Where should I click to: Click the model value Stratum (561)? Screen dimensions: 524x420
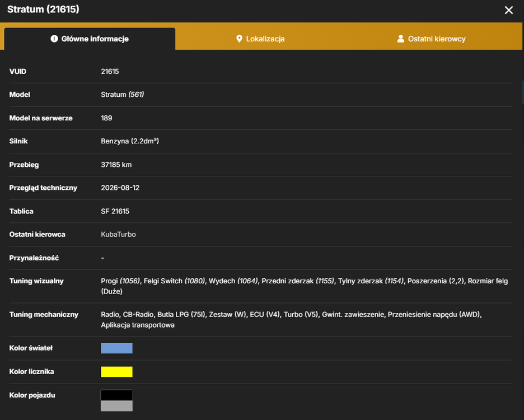coord(122,95)
